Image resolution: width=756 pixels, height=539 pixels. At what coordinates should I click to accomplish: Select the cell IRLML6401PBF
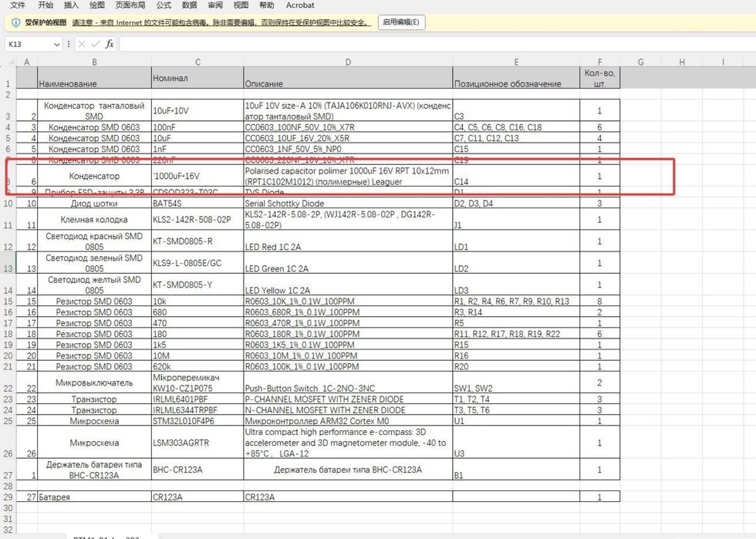tap(197, 399)
